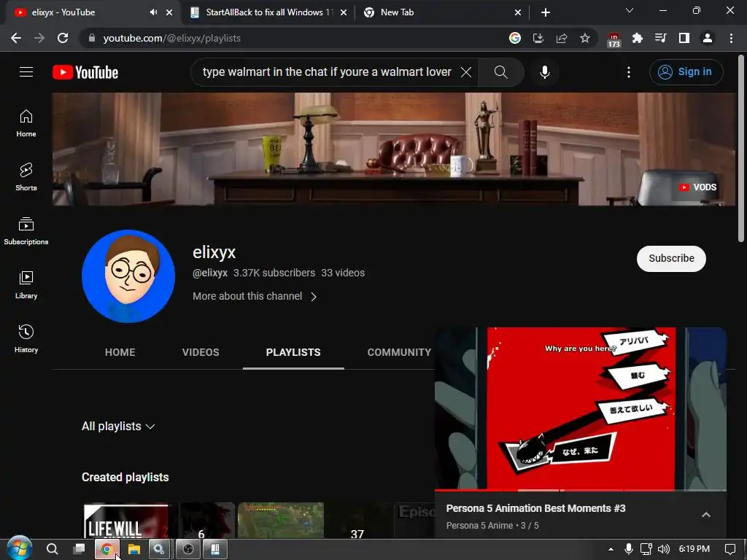Open the Chrome profile avatar
The width and height of the screenshot is (747, 560).
coord(708,38)
